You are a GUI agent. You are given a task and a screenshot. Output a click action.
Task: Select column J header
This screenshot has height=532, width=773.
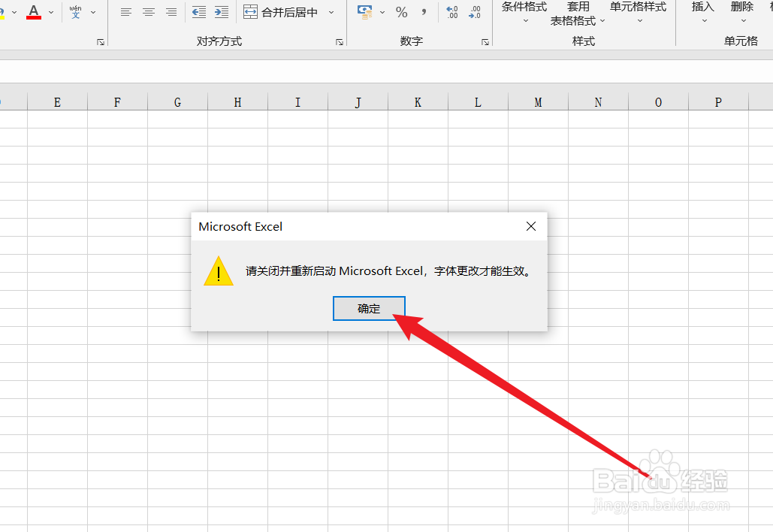[358, 102]
